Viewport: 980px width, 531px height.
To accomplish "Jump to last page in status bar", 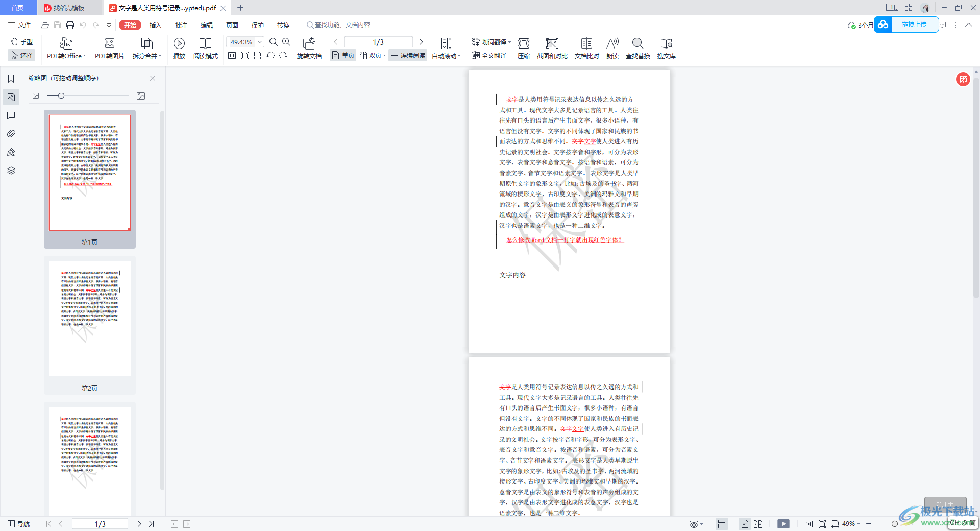I will pos(152,524).
